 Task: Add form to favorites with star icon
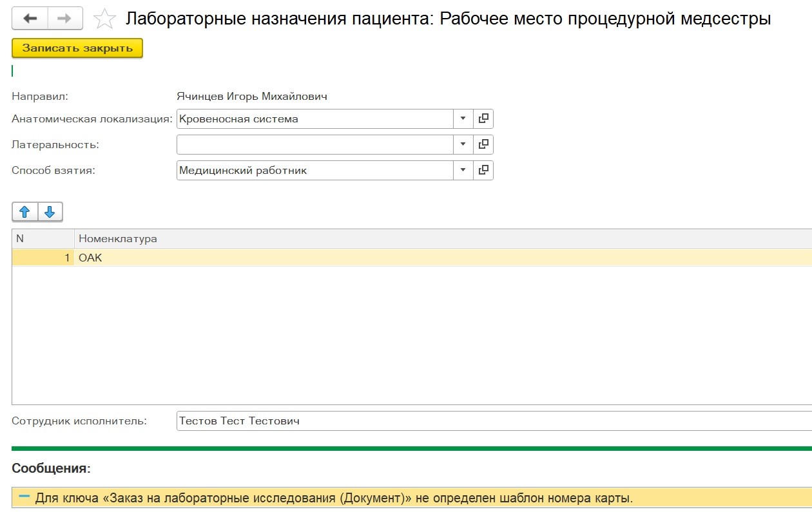pyautogui.click(x=104, y=19)
